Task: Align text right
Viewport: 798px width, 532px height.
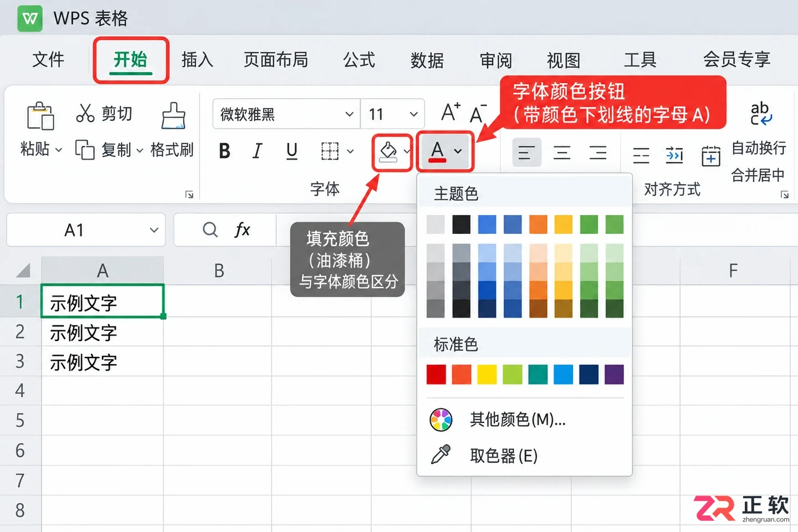Action: coord(597,152)
